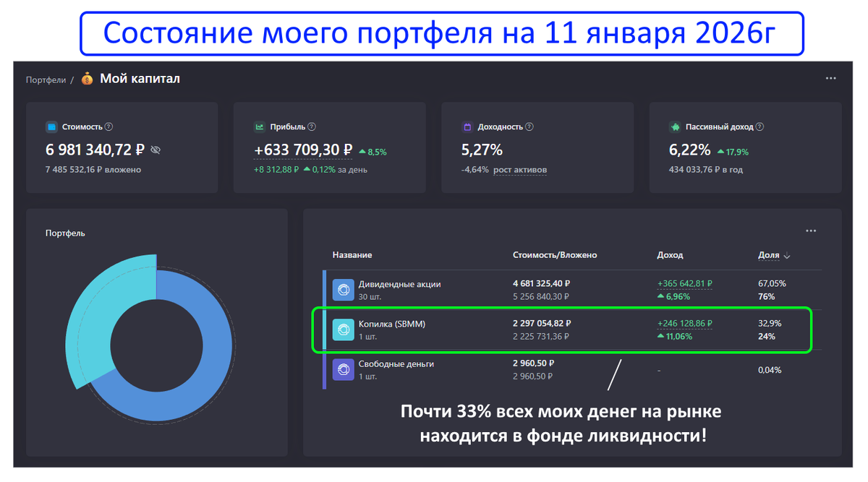Click help icon next to Пассивный доход
The height and width of the screenshot is (482, 868).
coord(759,126)
